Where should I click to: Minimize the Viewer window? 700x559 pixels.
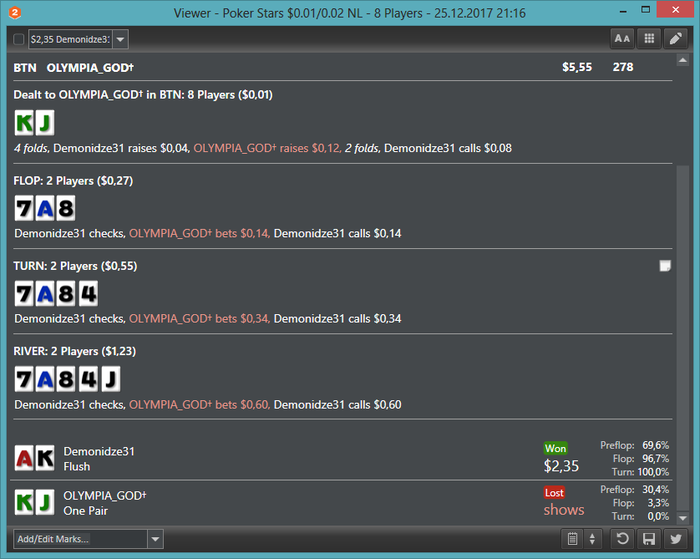pyautogui.click(x=623, y=11)
